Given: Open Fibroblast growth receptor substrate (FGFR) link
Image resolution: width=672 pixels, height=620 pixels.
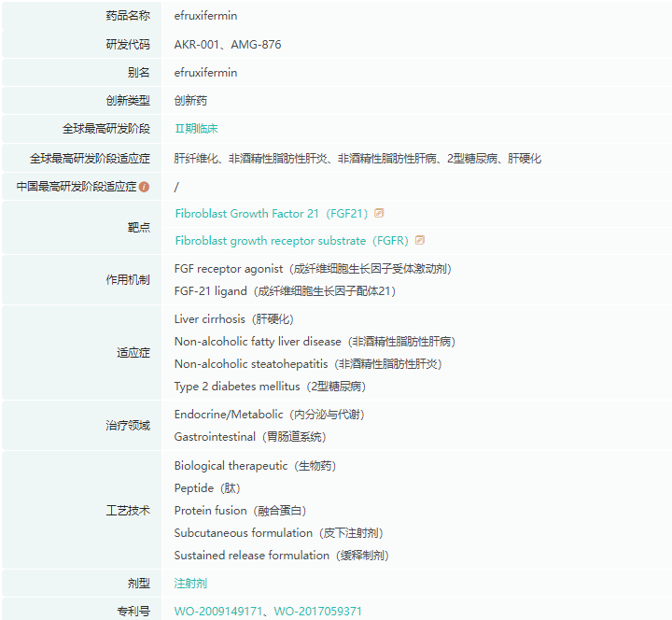Looking at the screenshot, I should pyautogui.click(x=291, y=241).
